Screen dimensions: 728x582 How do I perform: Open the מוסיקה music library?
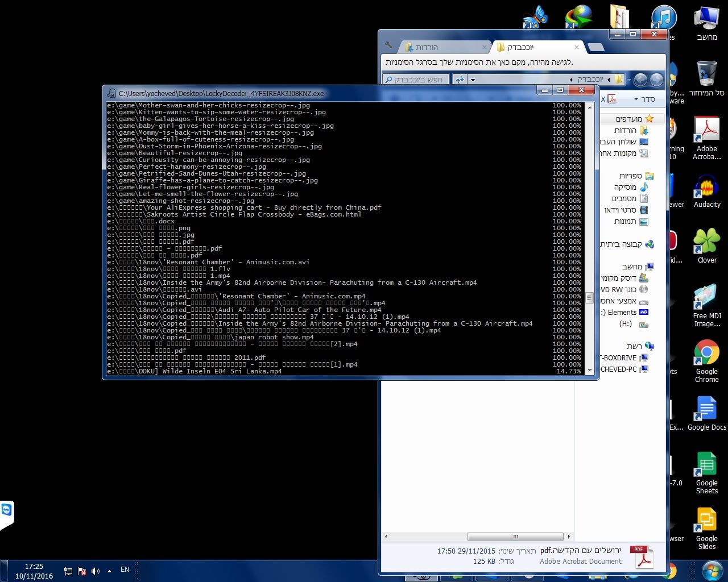tap(624, 187)
